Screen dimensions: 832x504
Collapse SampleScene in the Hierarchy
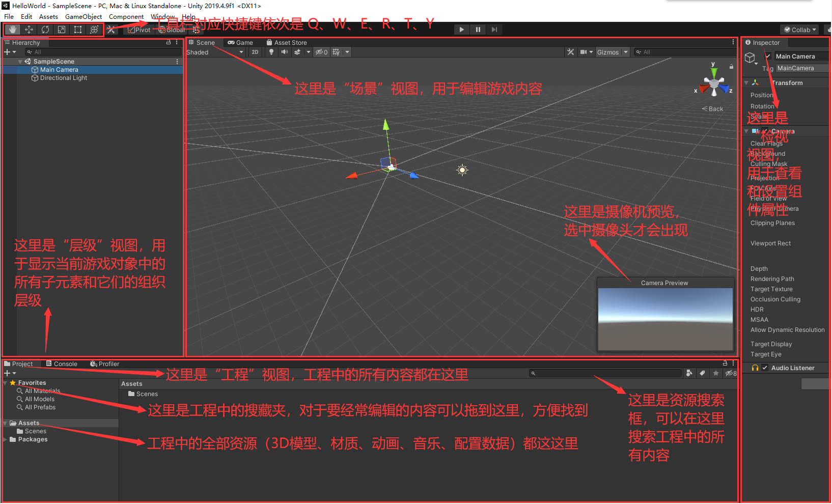click(x=20, y=61)
